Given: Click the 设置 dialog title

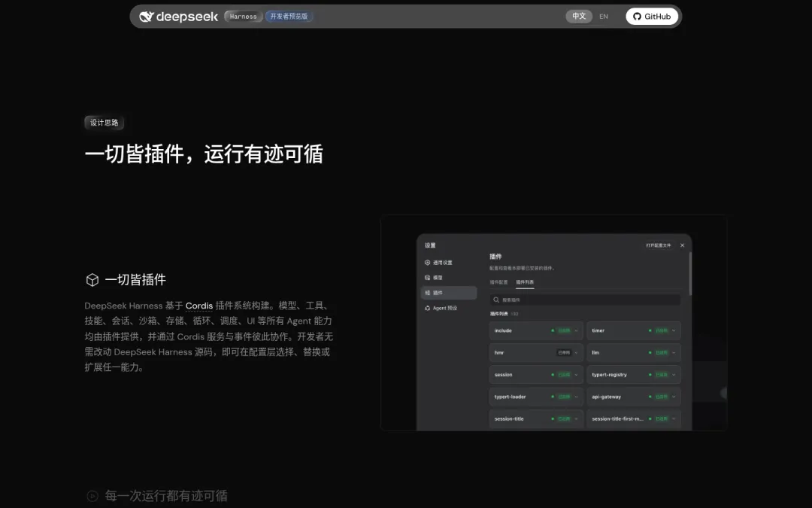Looking at the screenshot, I should [430, 245].
